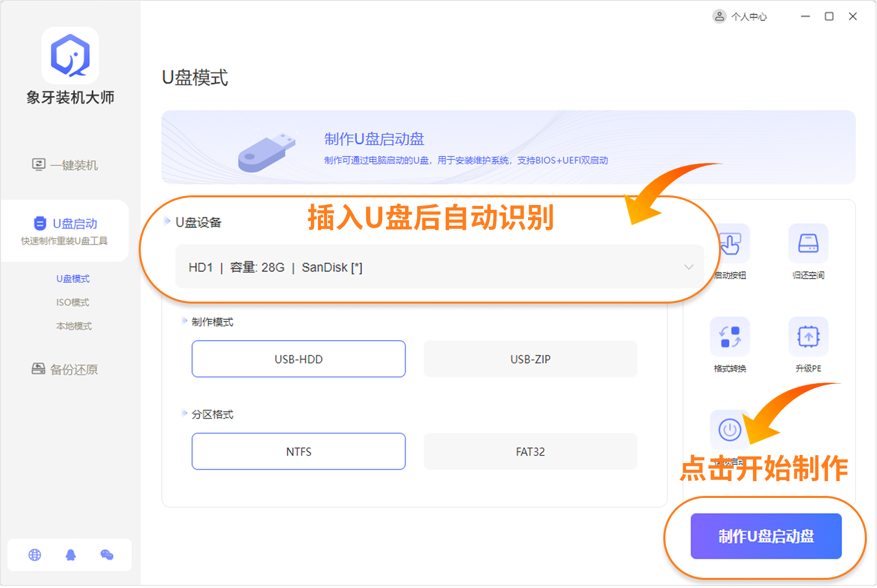This screenshot has width=877, height=588.
Task: Select USB-ZIP creation mode
Action: [530, 359]
